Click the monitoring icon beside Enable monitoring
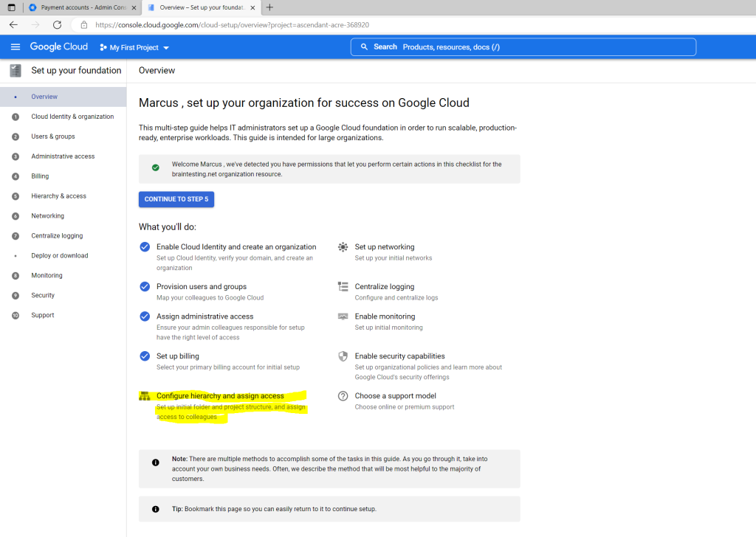Screen dimensions: 756x537 tap(343, 316)
